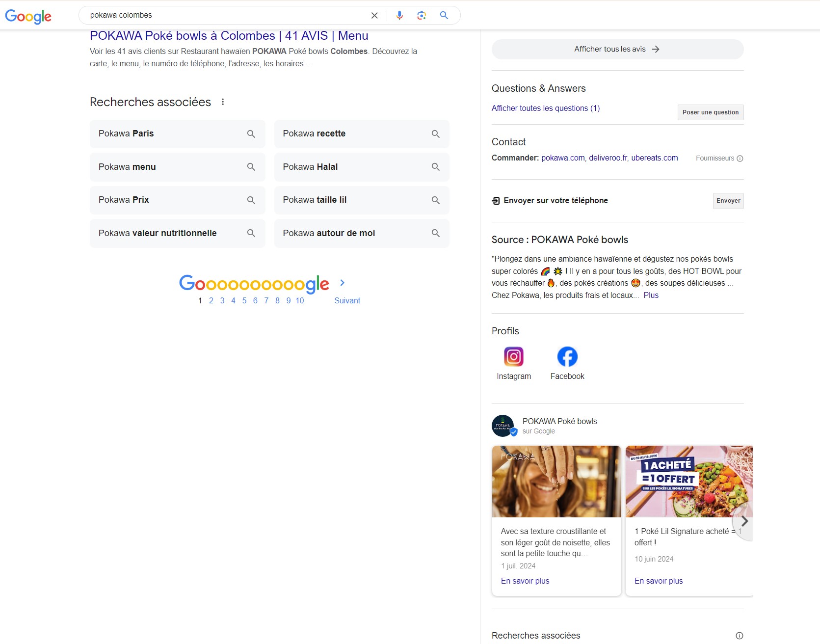The height and width of the screenshot is (644, 820).
Task: Search related term Pokawa recette
Action: point(362,134)
